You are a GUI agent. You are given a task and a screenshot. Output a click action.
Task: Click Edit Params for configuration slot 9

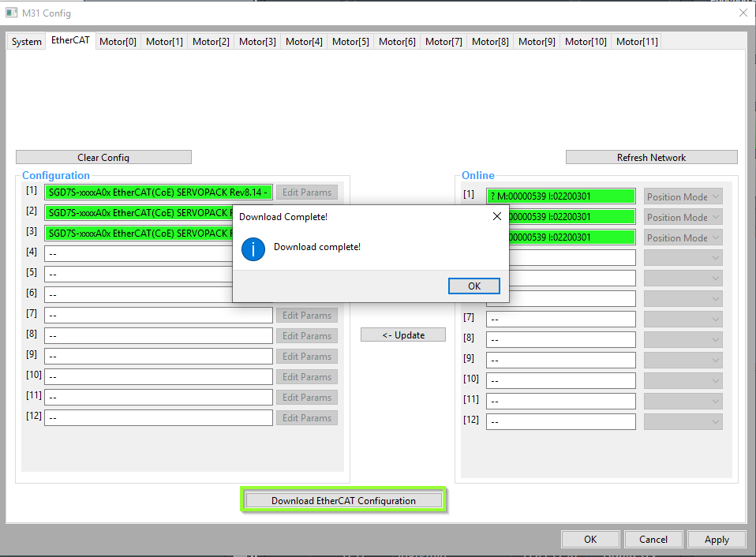pos(307,357)
